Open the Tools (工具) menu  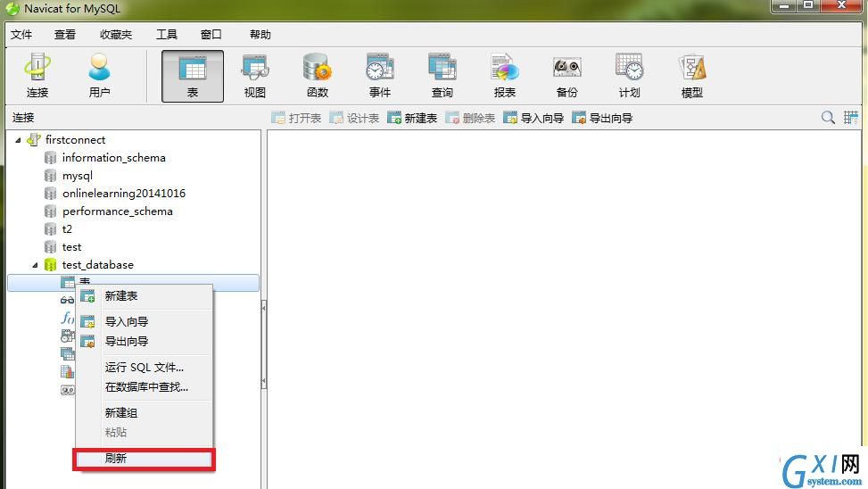click(167, 34)
